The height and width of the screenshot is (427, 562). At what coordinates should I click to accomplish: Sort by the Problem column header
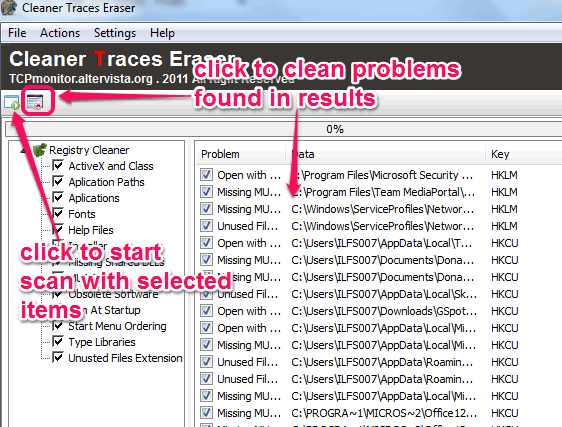click(241, 154)
